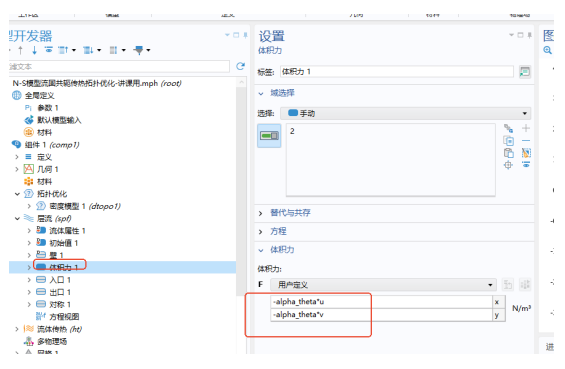Open the expand-all dropdown arrow in the toolbar
Viewport: 565px width, 369px height.
[99, 50]
